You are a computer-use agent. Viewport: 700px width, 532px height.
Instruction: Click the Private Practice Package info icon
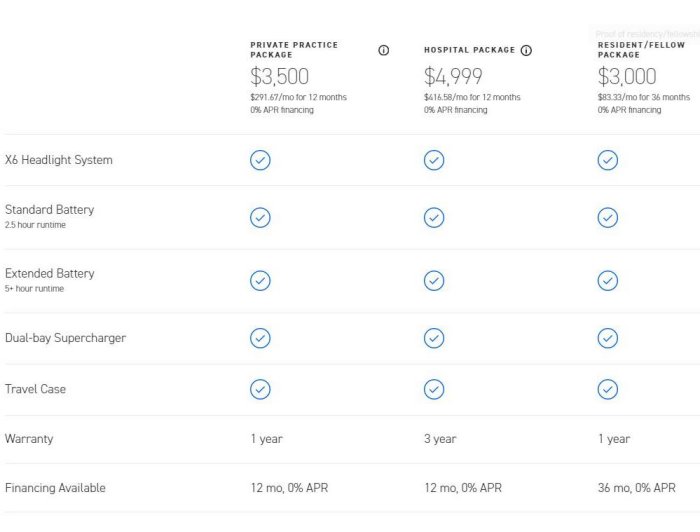[384, 50]
